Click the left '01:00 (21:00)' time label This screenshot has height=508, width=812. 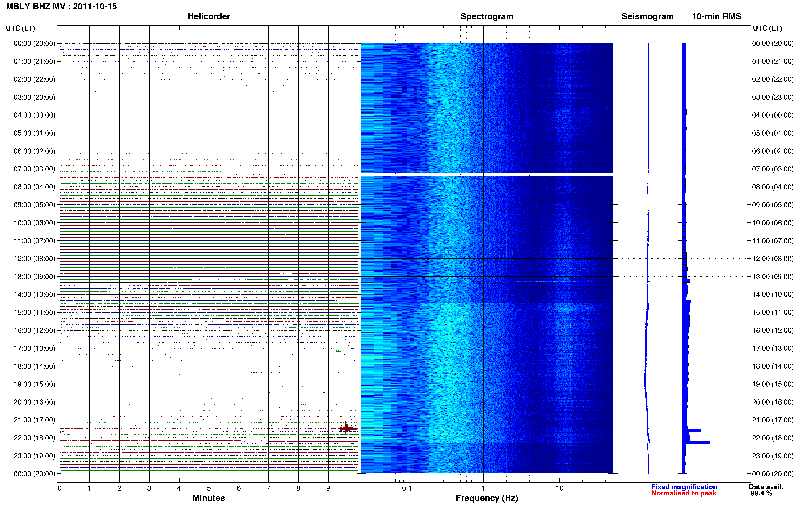point(34,62)
